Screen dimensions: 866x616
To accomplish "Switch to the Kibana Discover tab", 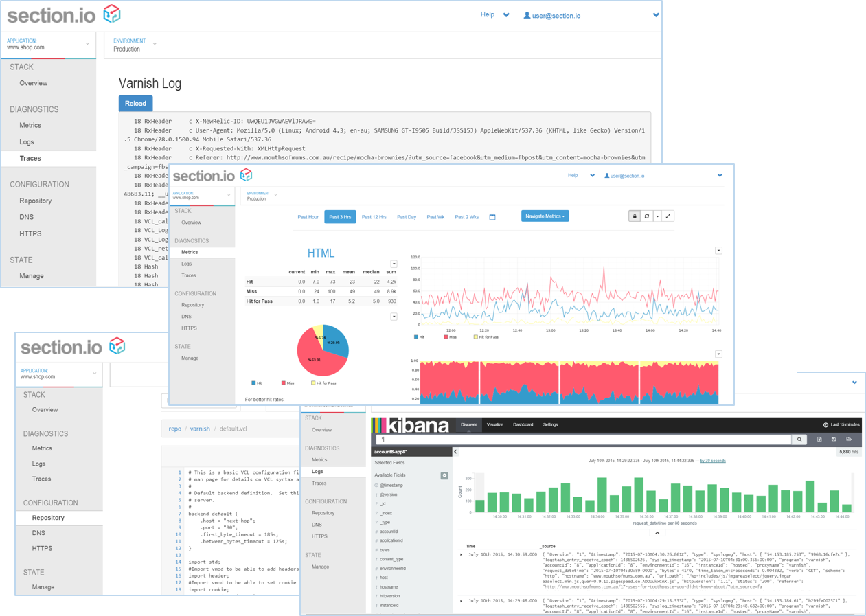I will (x=468, y=425).
